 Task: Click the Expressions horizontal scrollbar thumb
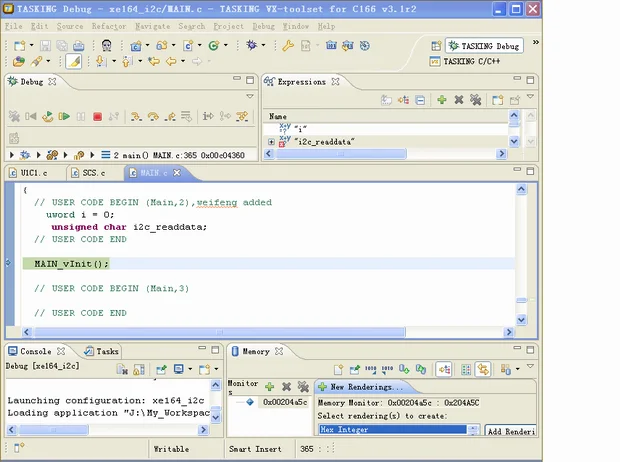tap(341, 153)
